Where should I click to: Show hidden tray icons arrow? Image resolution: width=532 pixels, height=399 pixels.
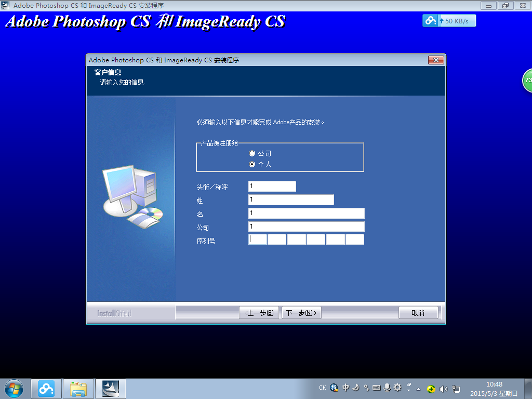(x=418, y=389)
